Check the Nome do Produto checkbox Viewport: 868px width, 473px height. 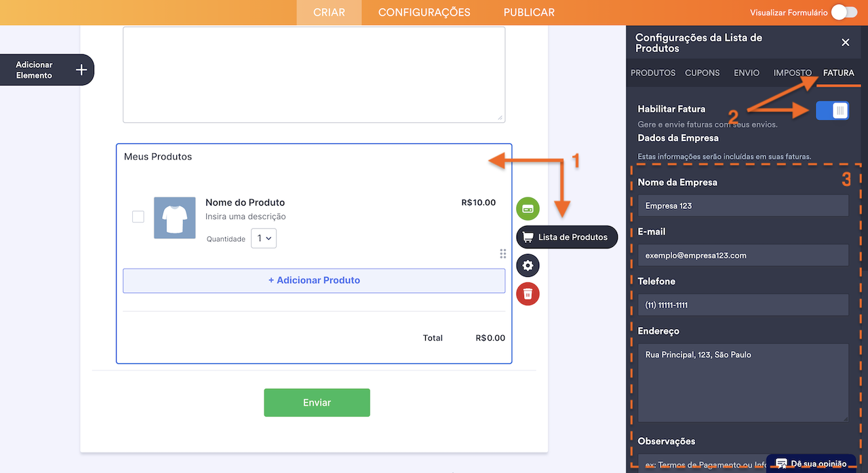(x=138, y=216)
